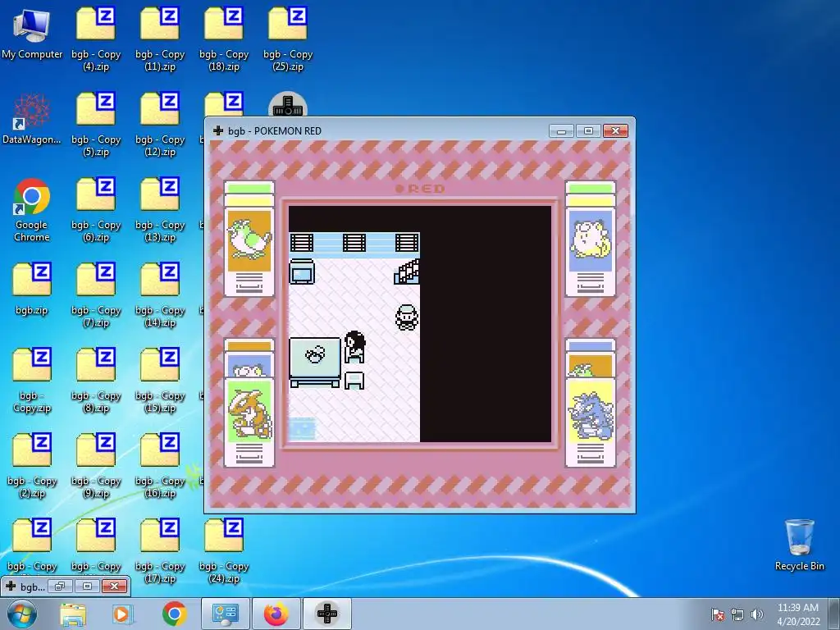Open the Windows Start menu
Viewport: 840px width, 630px height.
[x=22, y=614]
